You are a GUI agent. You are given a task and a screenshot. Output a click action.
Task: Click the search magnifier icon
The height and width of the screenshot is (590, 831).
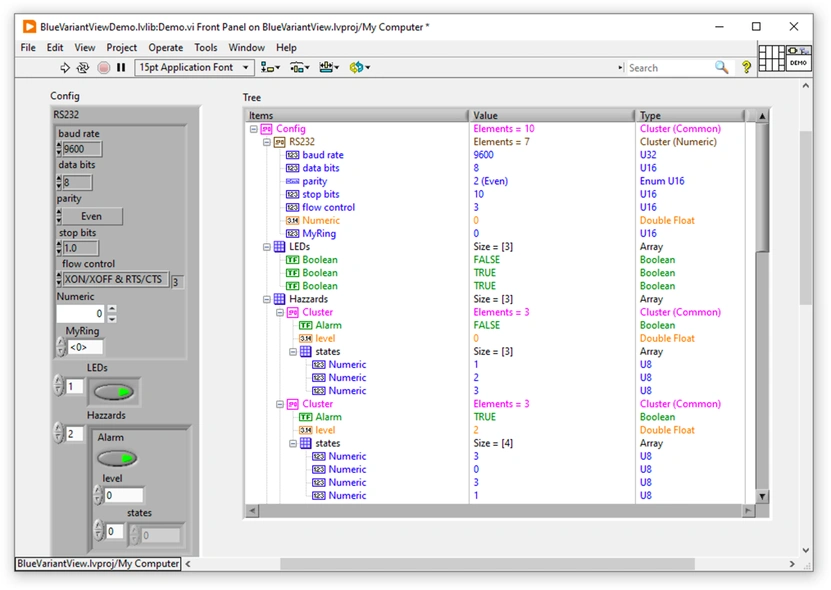721,67
